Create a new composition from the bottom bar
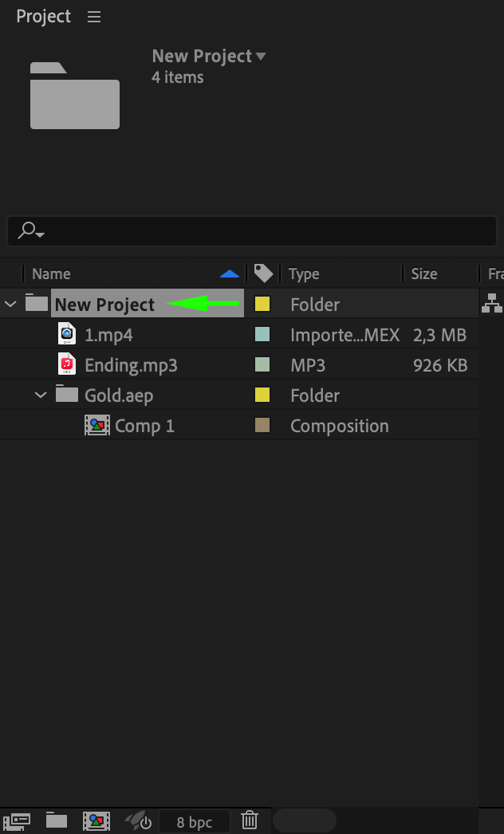504x834 pixels. tap(96, 820)
